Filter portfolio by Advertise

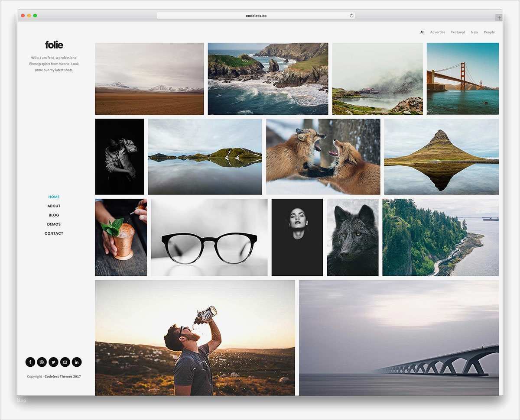pos(438,32)
